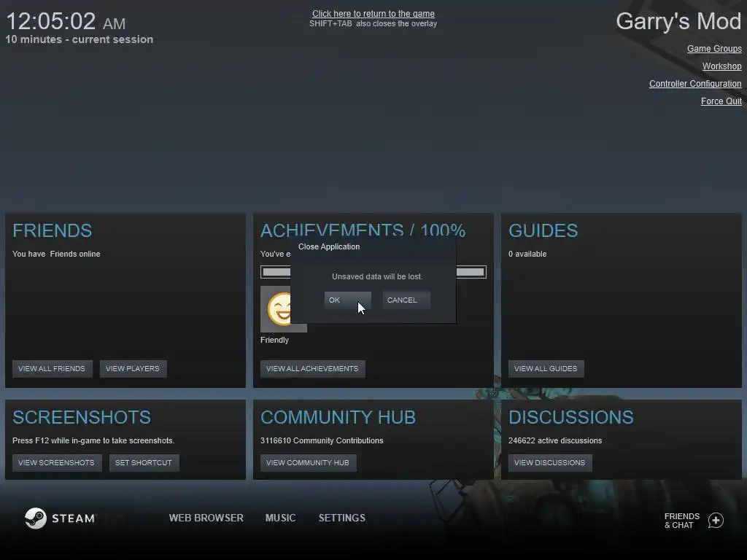Click the DISCUSSIONS heading

click(570, 418)
